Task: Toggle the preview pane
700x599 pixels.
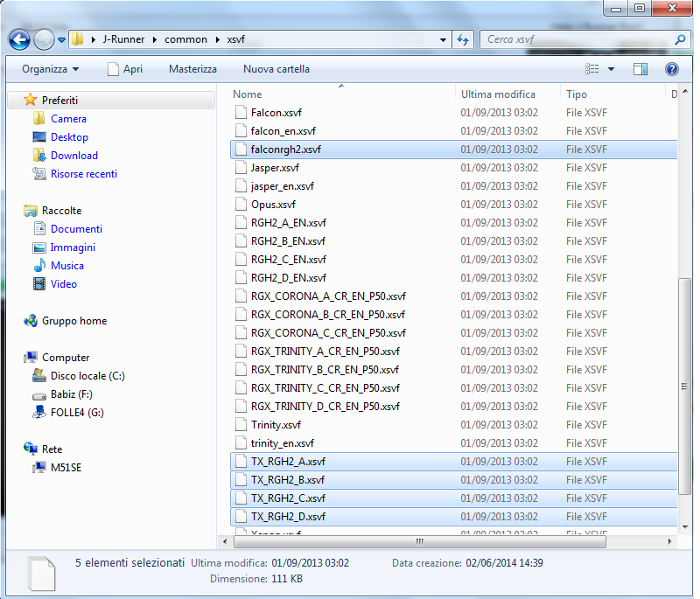Action: coord(640,68)
